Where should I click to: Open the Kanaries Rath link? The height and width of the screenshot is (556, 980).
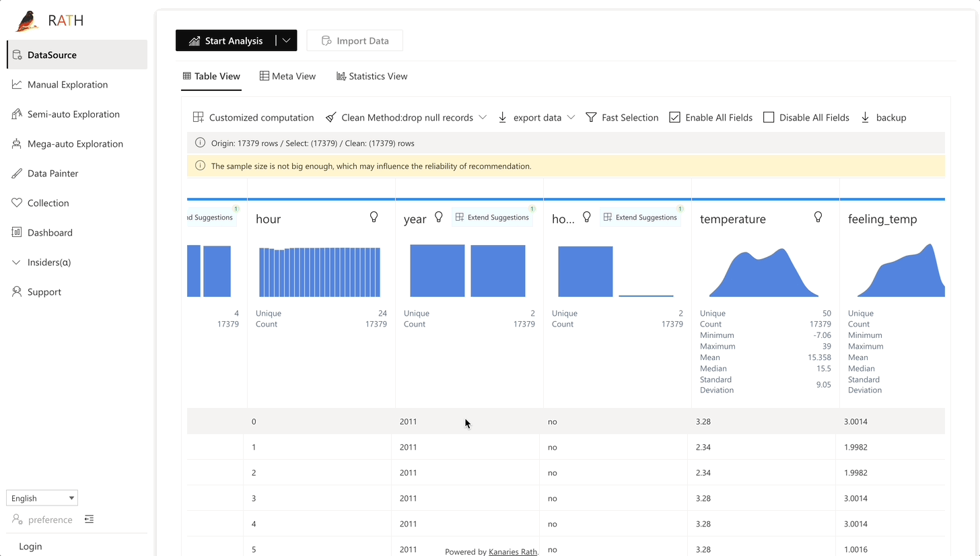pyautogui.click(x=512, y=552)
